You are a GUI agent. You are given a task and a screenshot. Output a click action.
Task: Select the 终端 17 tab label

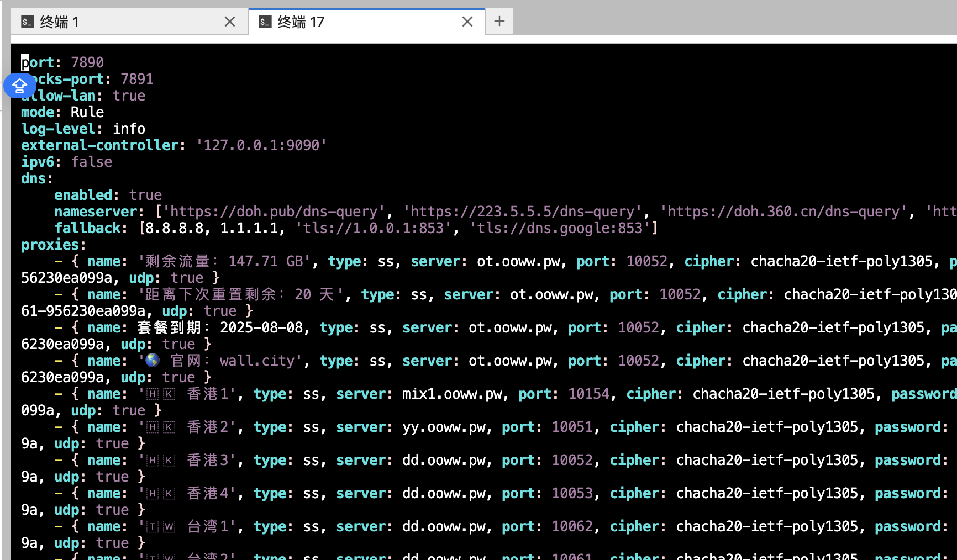[x=301, y=22]
